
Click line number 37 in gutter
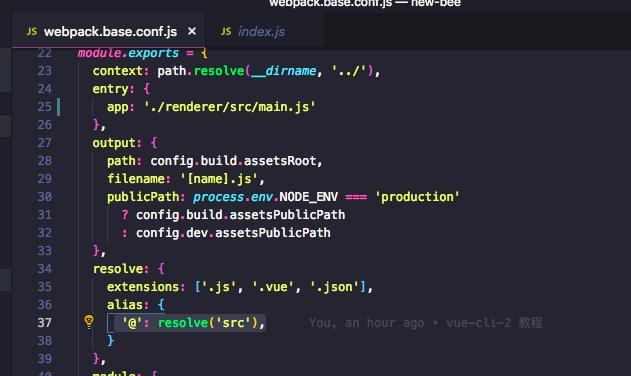pos(45,323)
